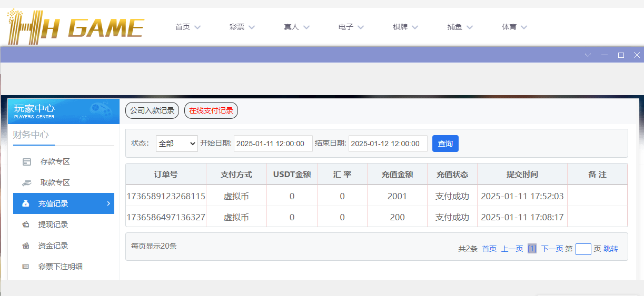Click the 资金记录 sidebar icon

[x=26, y=246]
